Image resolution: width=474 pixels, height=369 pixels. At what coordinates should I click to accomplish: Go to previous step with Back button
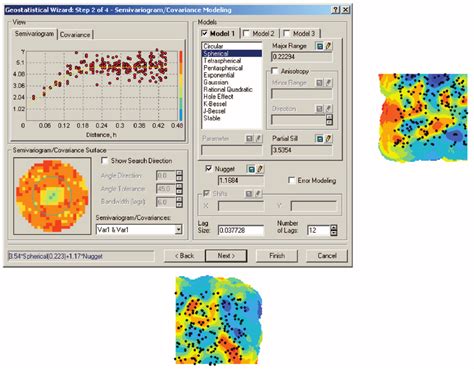(x=184, y=256)
